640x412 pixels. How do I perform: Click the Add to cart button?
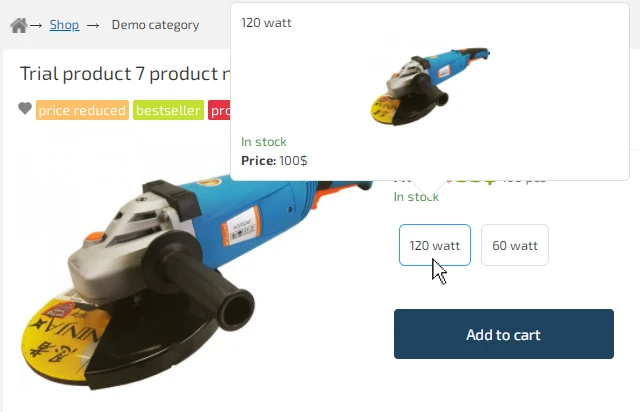click(504, 334)
